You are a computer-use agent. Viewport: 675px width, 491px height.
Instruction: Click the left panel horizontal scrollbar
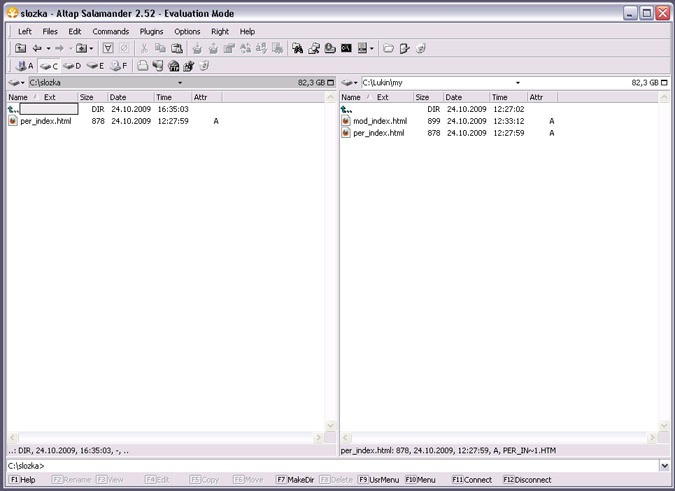click(x=169, y=438)
